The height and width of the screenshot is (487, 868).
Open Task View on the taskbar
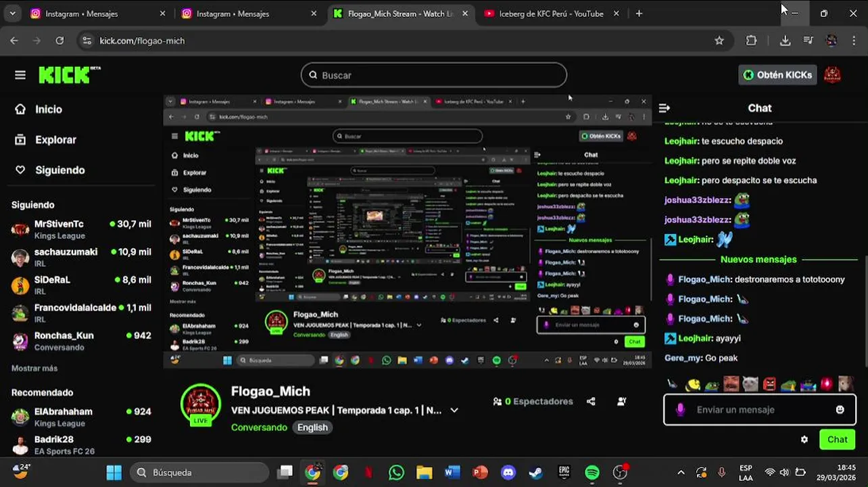point(285,472)
